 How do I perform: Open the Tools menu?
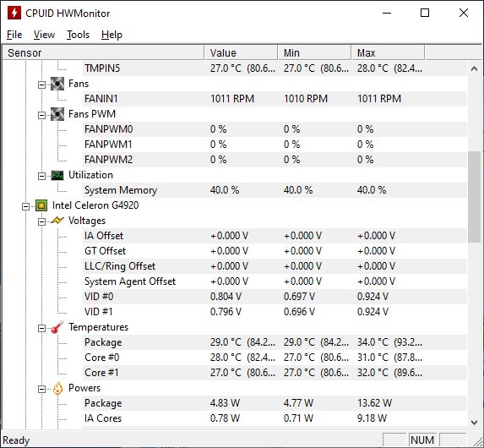pos(78,35)
